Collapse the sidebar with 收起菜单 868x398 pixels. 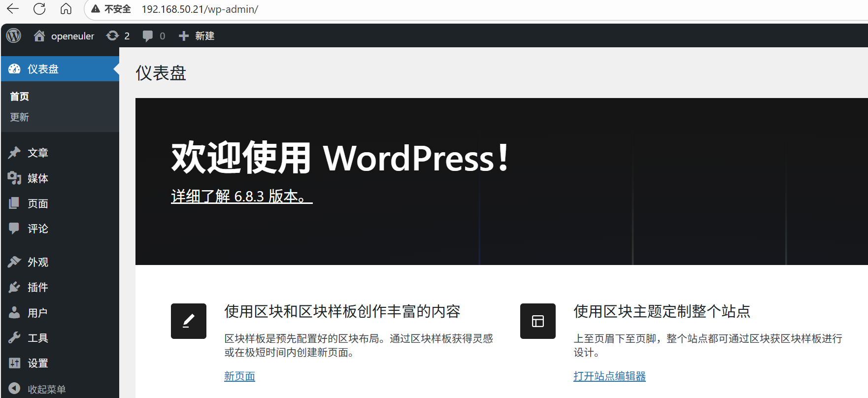47,389
